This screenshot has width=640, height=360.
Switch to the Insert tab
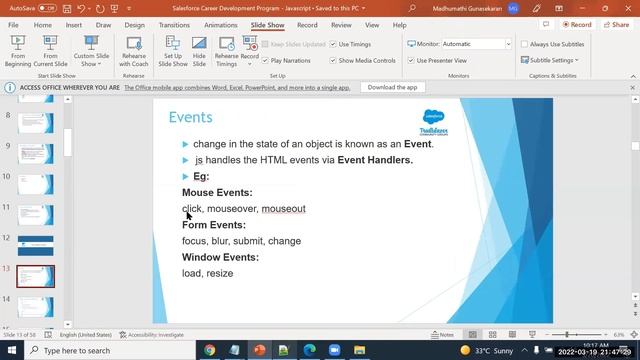pos(73,25)
